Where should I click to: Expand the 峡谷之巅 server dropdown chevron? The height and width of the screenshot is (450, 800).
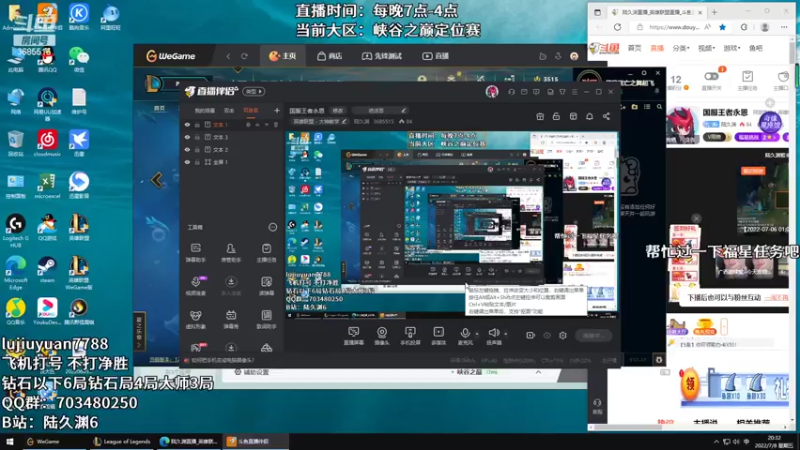pos(538,372)
